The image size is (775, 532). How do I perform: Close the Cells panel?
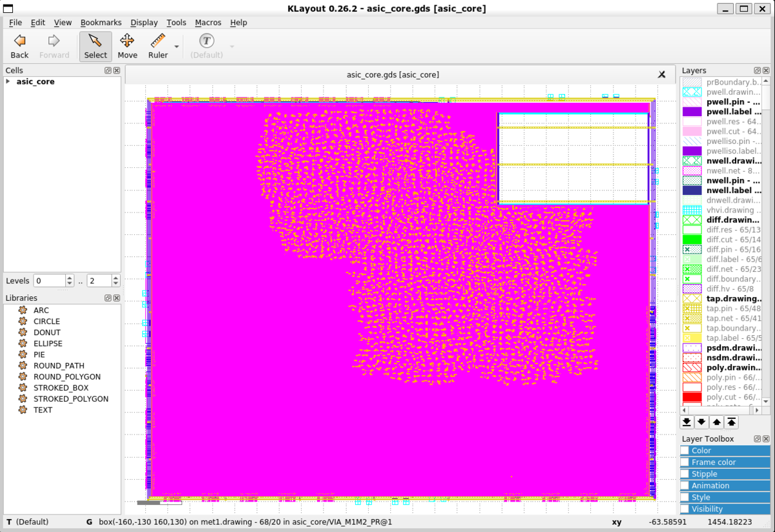point(117,70)
